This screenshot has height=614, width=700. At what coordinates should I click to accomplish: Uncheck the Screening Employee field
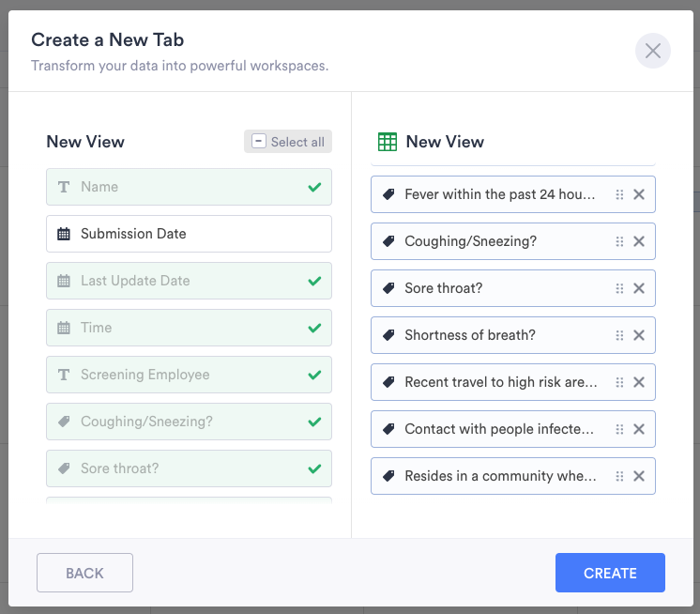(189, 375)
